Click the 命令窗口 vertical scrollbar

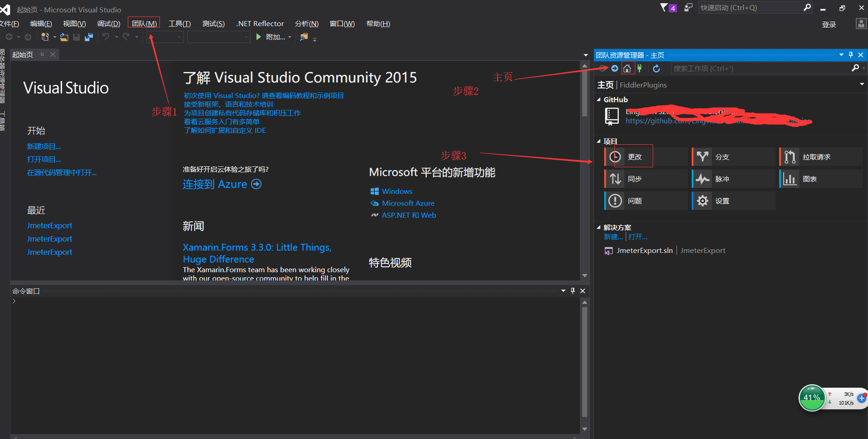(584, 362)
